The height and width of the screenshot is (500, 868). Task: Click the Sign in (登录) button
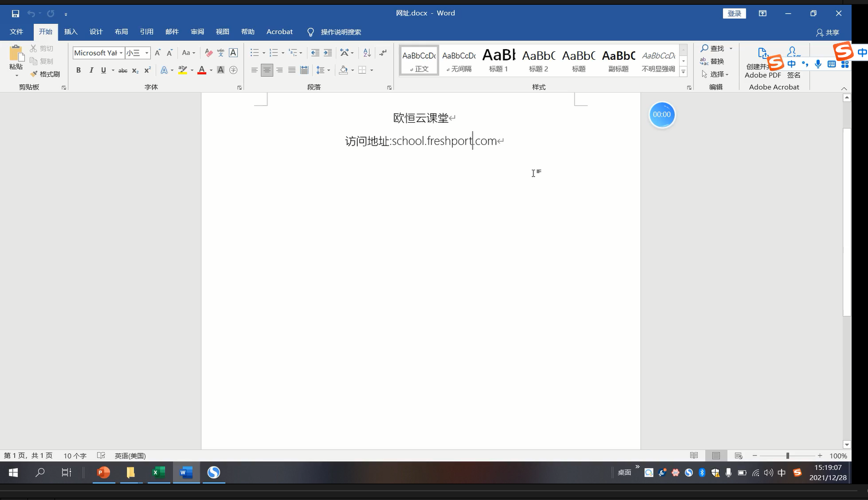tap(734, 13)
